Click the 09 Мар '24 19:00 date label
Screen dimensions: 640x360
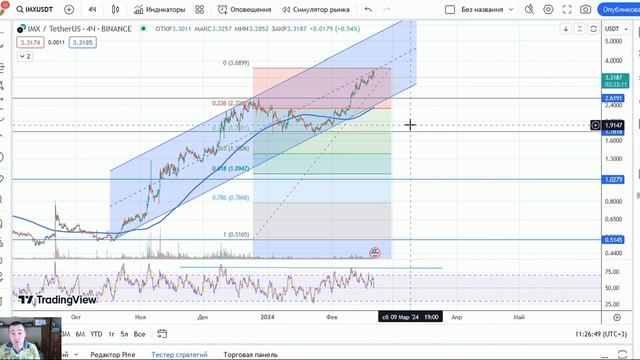(x=410, y=317)
